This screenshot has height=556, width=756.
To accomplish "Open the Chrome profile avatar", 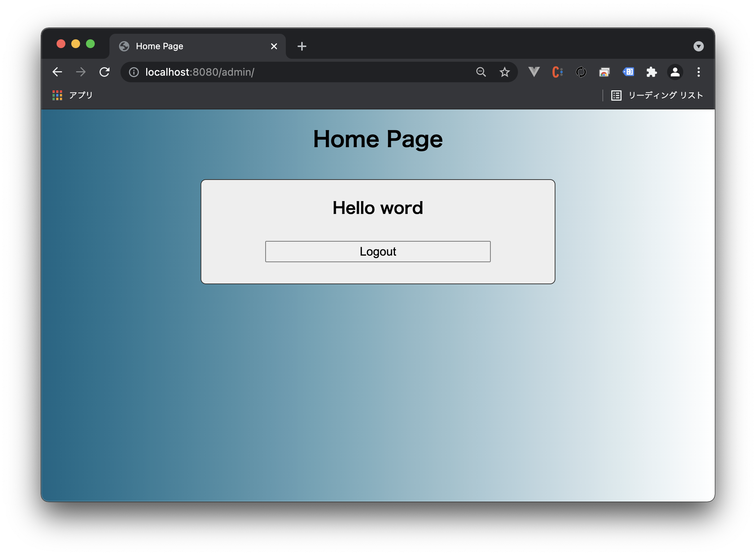I will point(675,72).
